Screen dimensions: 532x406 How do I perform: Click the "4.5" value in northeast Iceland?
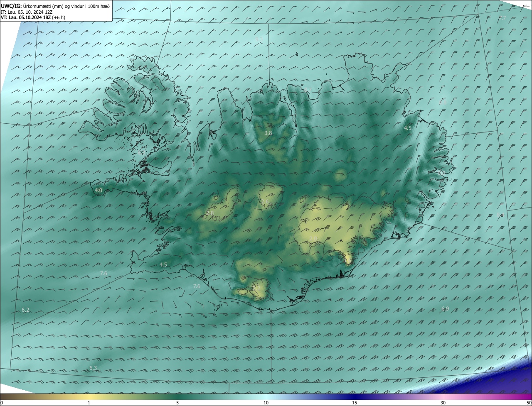pos(408,128)
